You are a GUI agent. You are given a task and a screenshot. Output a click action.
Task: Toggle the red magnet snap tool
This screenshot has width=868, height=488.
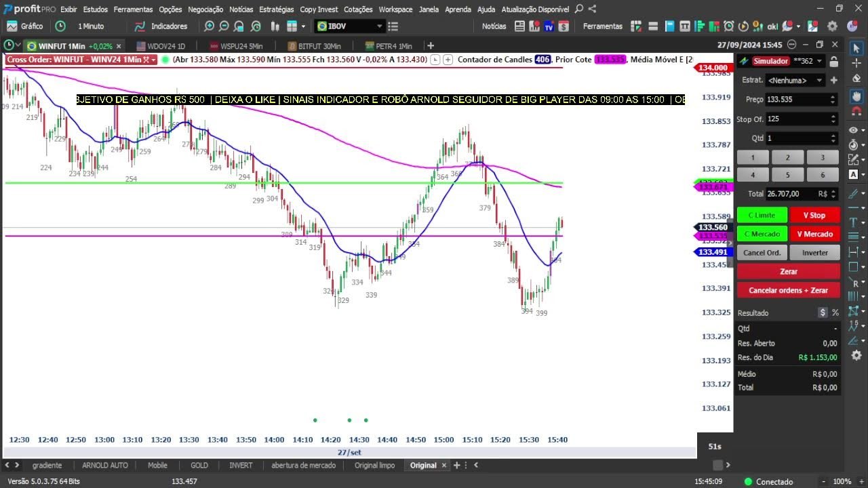(x=856, y=111)
